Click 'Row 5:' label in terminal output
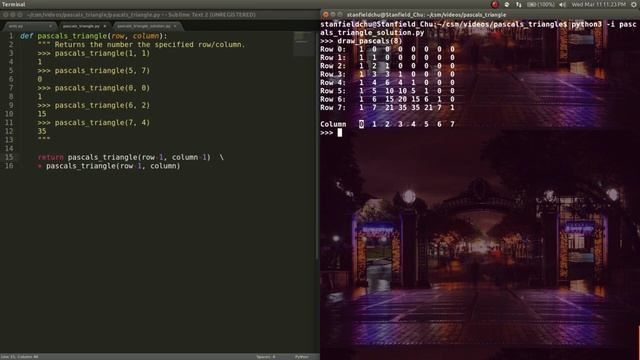 pos(333,91)
